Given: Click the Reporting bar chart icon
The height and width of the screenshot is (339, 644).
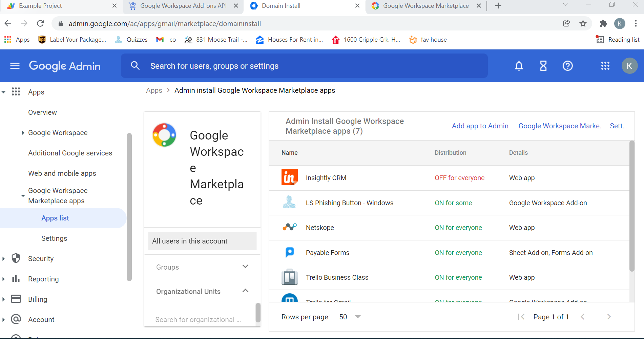Looking at the screenshot, I should [16, 279].
